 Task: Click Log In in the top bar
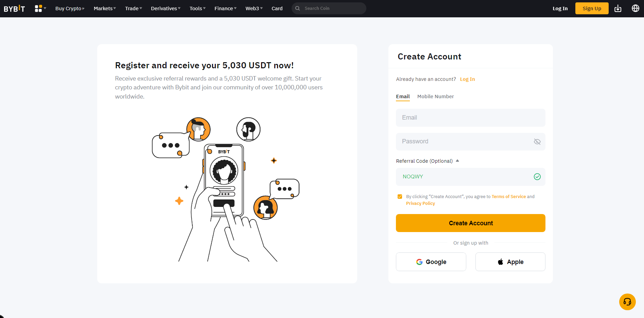tap(560, 8)
